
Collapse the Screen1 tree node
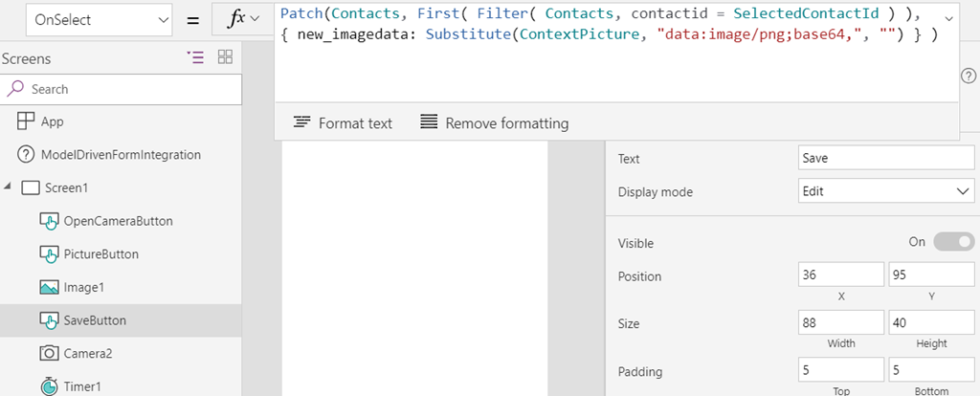point(7,187)
